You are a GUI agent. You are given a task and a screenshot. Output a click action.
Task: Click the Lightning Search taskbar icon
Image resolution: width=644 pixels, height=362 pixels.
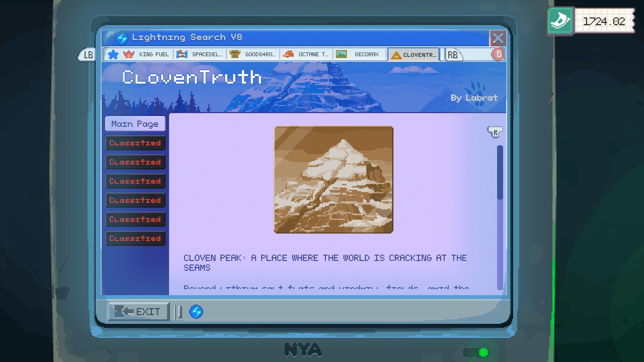click(196, 312)
